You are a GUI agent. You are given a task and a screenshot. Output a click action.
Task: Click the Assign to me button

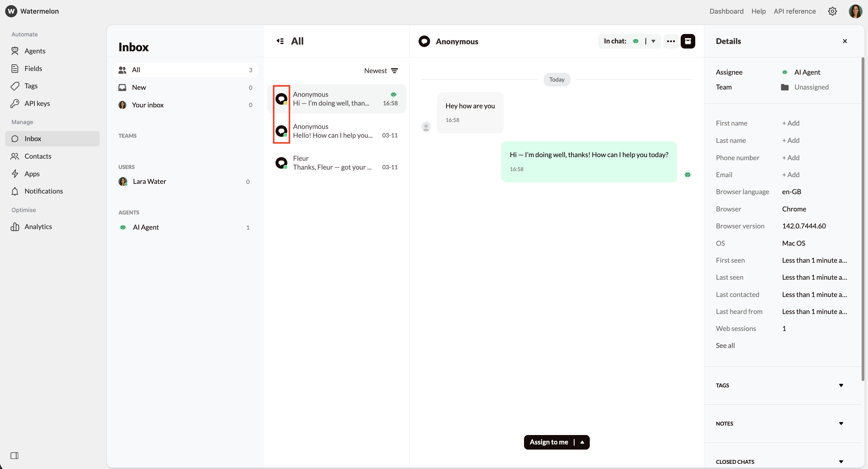point(549,442)
